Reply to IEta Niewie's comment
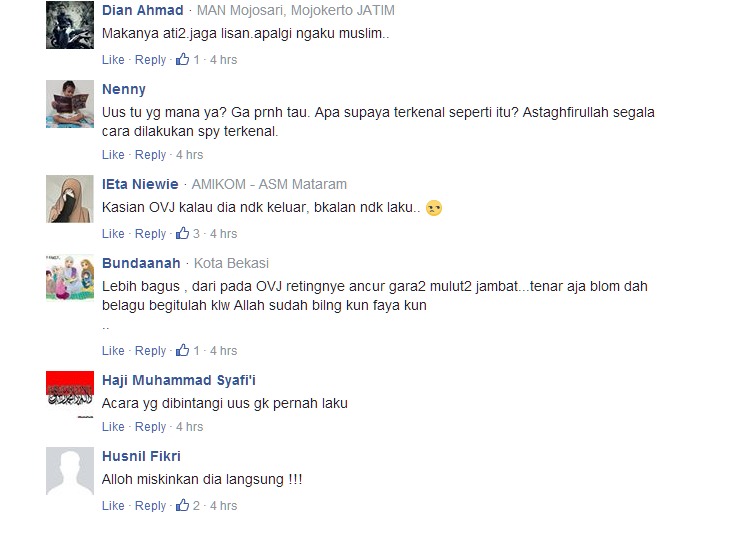This screenshot has height=535, width=746. 150,234
